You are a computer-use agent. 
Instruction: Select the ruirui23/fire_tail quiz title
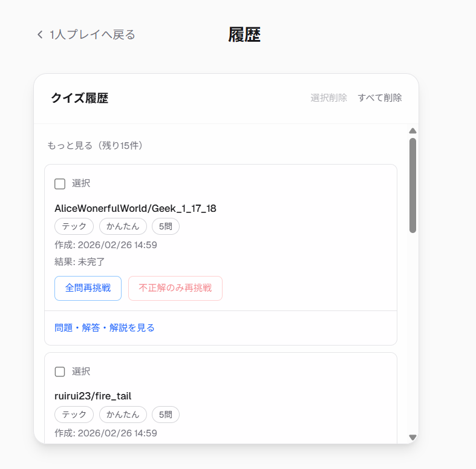point(93,396)
